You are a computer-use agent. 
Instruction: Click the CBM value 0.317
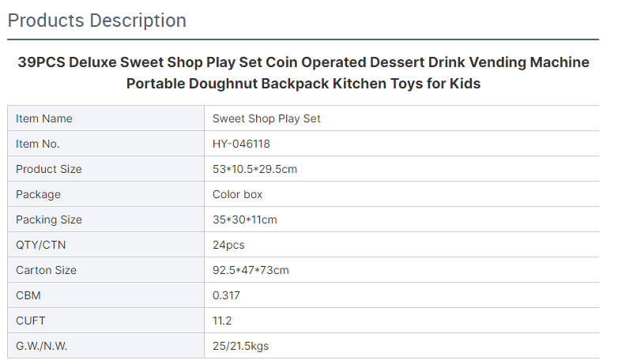coord(226,295)
